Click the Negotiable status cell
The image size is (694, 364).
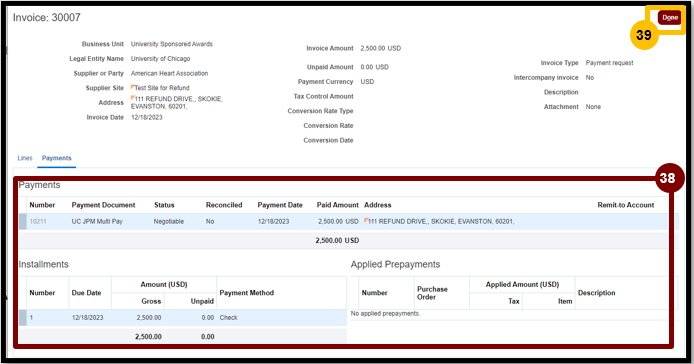click(x=169, y=221)
